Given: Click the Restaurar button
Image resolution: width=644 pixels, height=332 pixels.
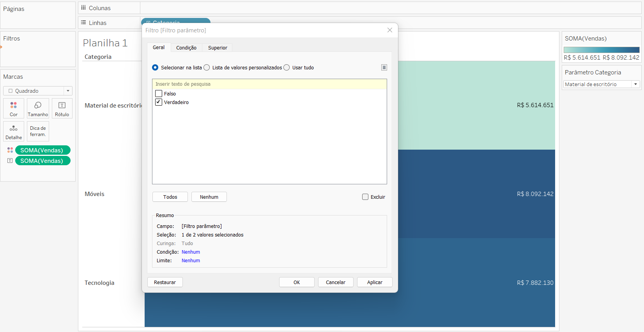Looking at the screenshot, I should 165,282.
